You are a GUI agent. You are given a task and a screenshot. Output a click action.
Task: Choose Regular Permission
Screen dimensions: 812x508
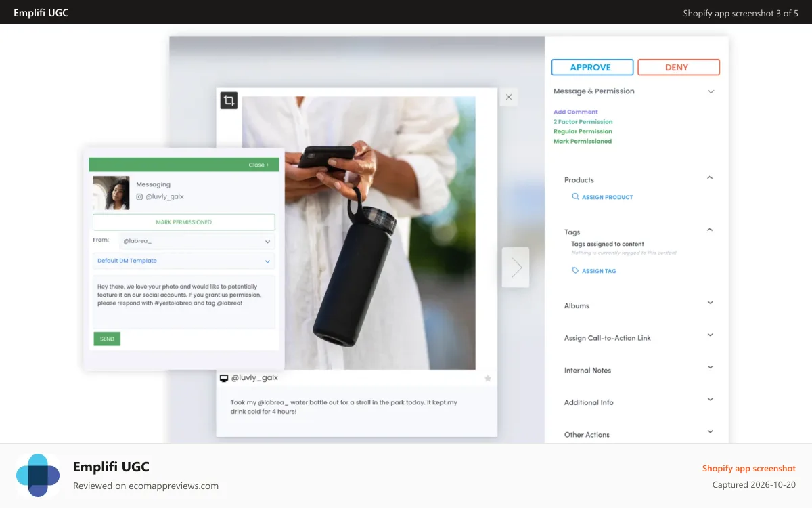click(x=583, y=131)
